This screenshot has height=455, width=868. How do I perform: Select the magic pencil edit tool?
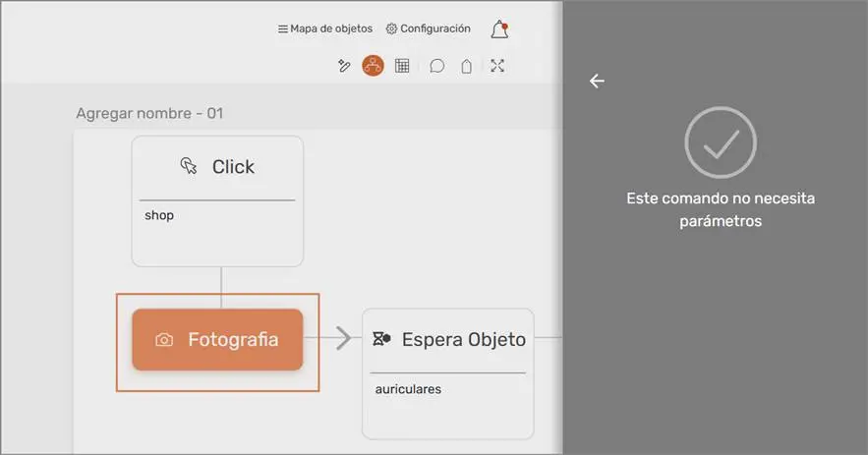point(344,66)
